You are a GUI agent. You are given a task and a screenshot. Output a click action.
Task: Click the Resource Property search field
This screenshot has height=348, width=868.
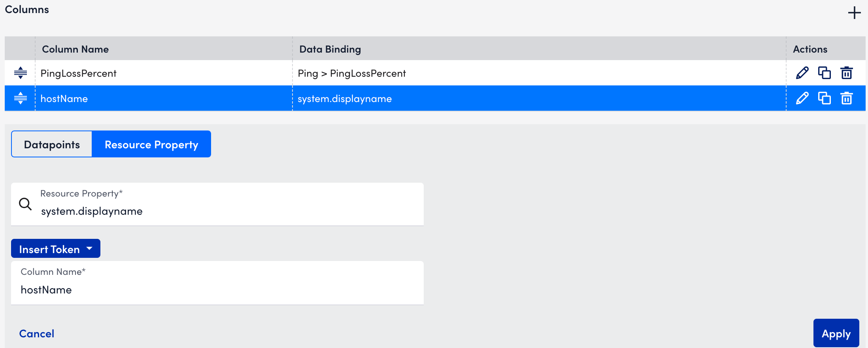point(229,211)
